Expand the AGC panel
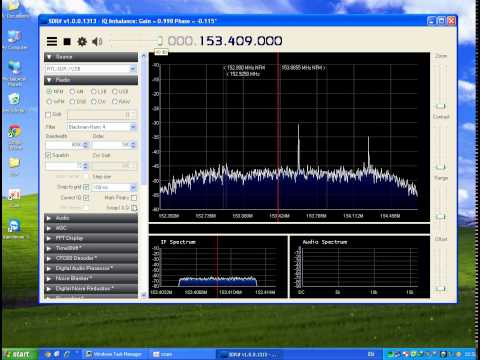This screenshot has width=480, height=360. (91, 228)
